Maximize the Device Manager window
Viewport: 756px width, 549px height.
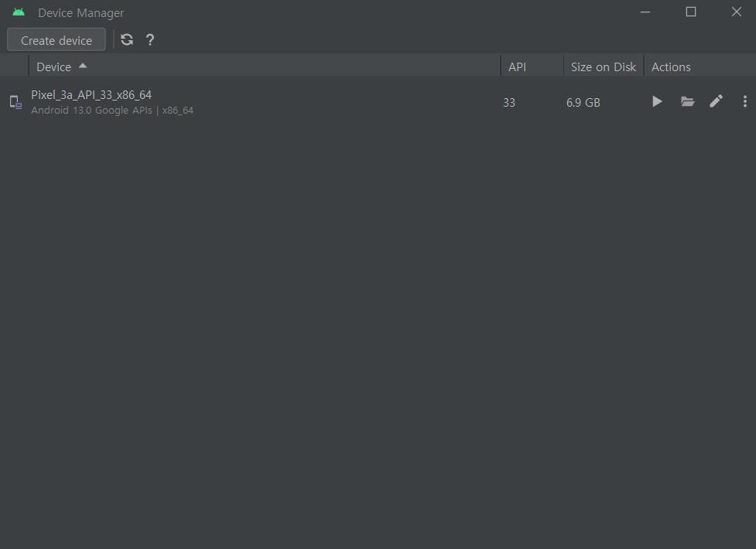click(691, 12)
